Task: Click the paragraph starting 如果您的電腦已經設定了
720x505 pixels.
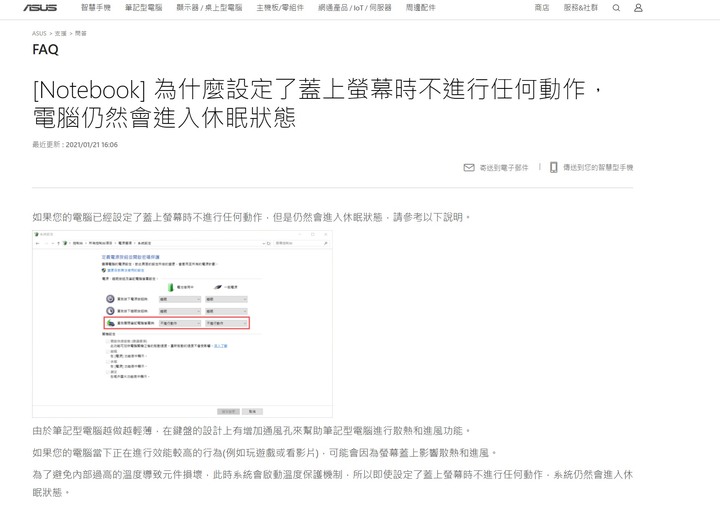Action: [252, 217]
